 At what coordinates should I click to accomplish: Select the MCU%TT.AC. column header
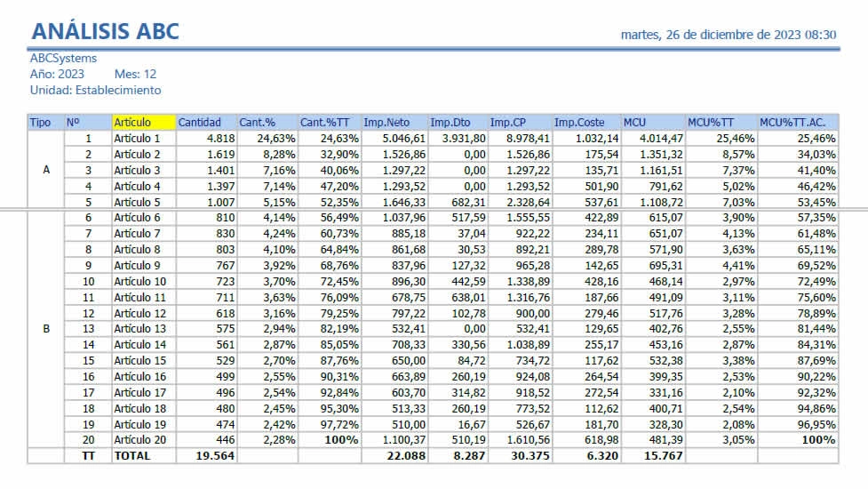coord(797,122)
